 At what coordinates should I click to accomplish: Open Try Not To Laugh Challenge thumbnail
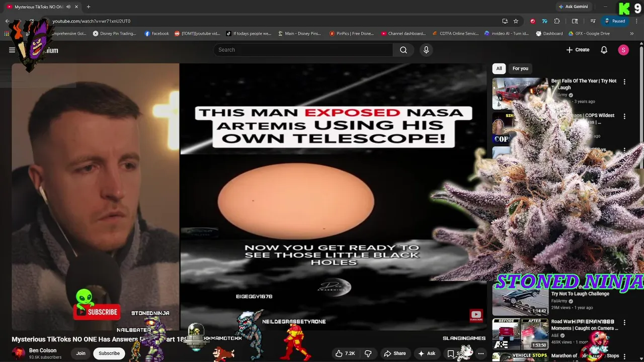point(520,301)
